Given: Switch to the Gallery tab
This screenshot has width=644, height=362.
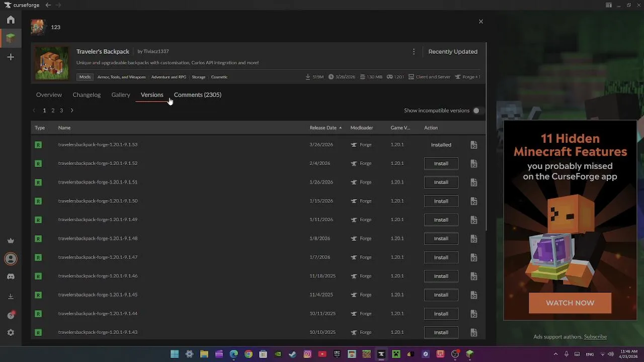Looking at the screenshot, I should pyautogui.click(x=121, y=95).
